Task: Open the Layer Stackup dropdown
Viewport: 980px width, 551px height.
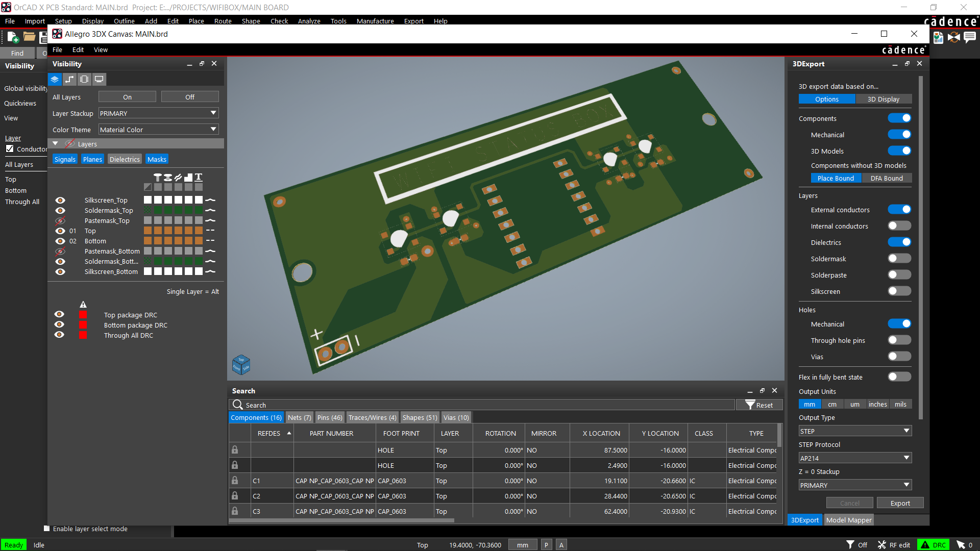Action: (x=159, y=113)
